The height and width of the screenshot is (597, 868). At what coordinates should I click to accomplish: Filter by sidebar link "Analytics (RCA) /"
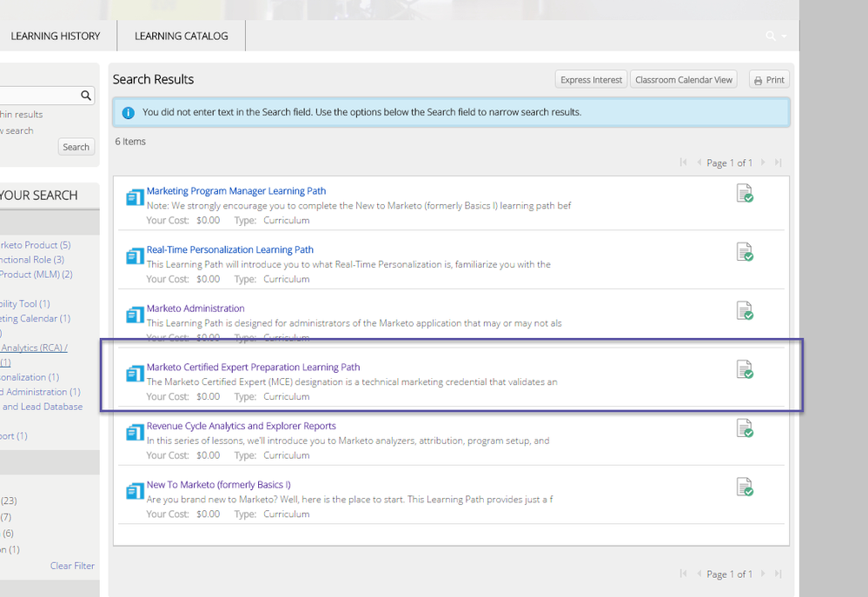click(34, 348)
